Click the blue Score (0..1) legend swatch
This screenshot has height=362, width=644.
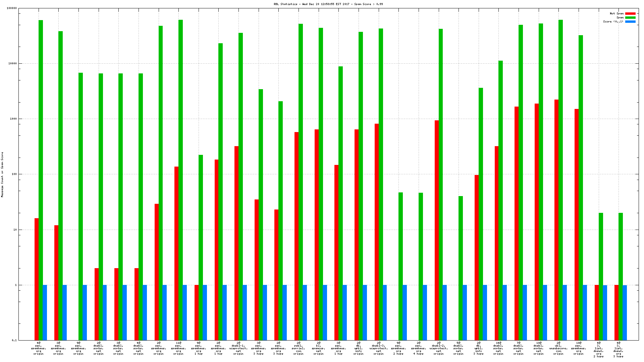pos(630,22)
